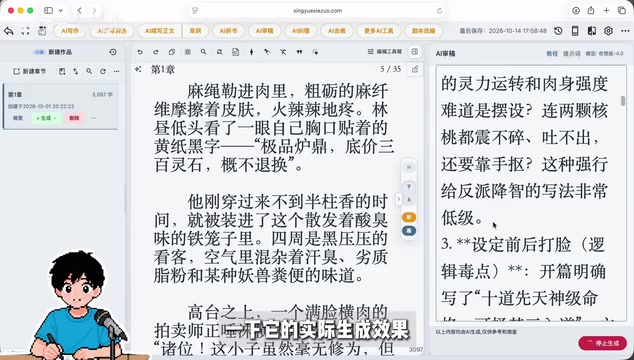Open a new Safari tab
The height and width of the screenshot is (360, 634).
click(x=606, y=11)
